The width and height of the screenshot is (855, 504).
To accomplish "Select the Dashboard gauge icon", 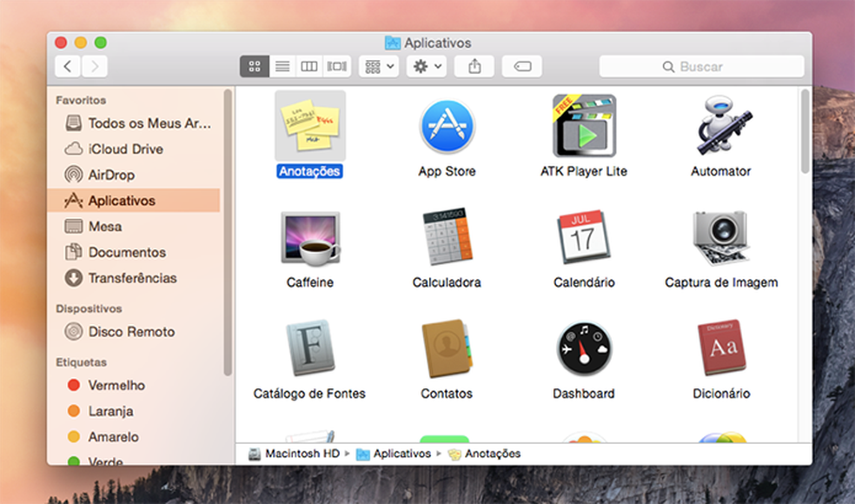I will 584,349.
